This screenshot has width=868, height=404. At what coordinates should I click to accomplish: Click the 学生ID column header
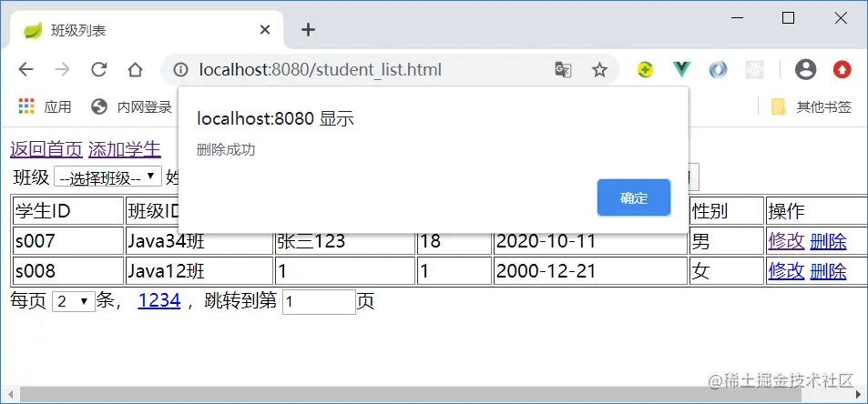67,210
